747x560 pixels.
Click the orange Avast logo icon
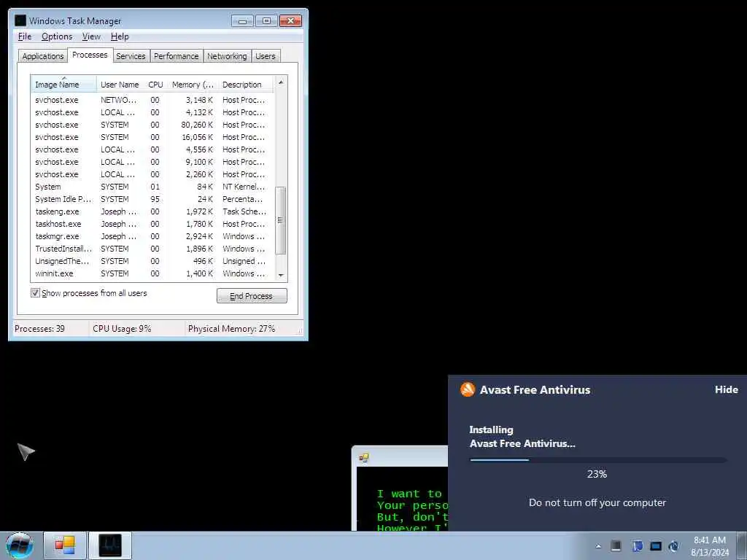click(x=468, y=389)
